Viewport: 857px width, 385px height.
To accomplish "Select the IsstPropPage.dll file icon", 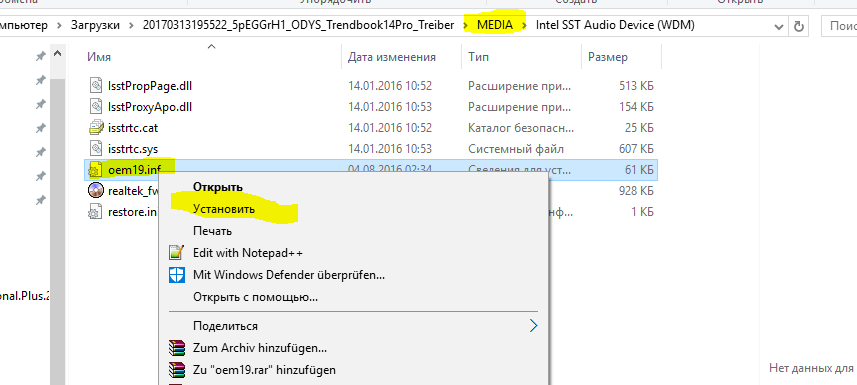I will tap(96, 85).
